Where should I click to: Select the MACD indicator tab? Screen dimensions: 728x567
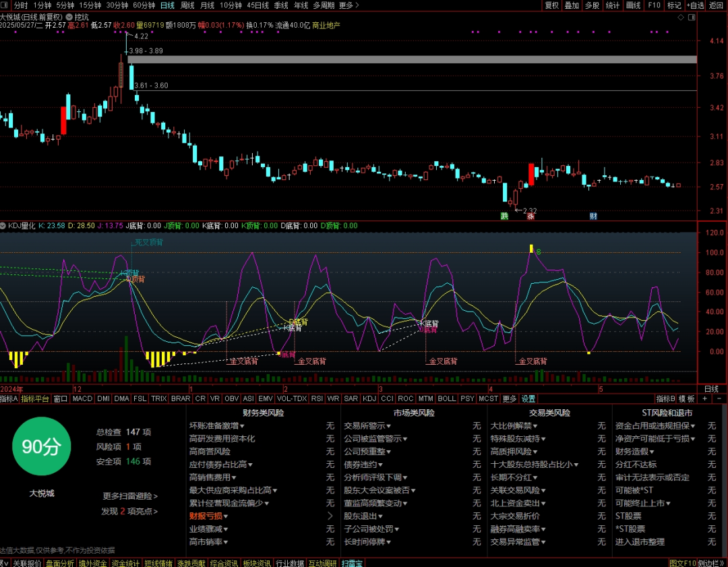(82, 398)
